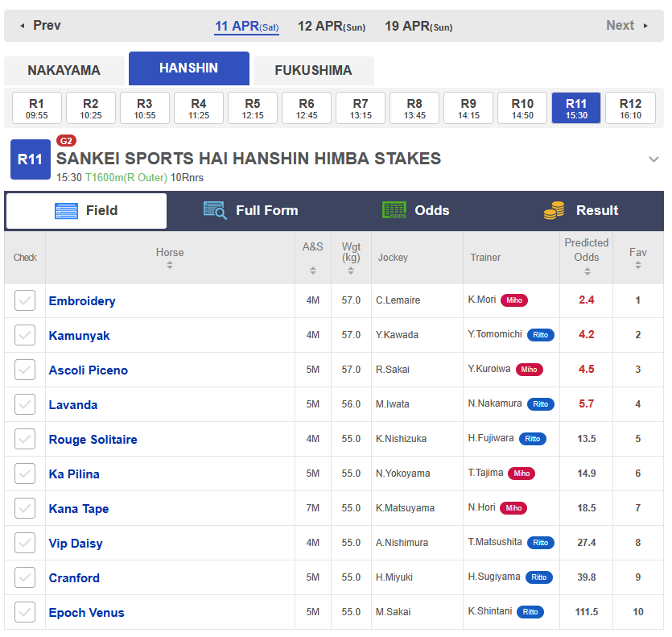This screenshot has width=672, height=637.
Task: Click the Field tab list icon
Action: click(x=67, y=211)
